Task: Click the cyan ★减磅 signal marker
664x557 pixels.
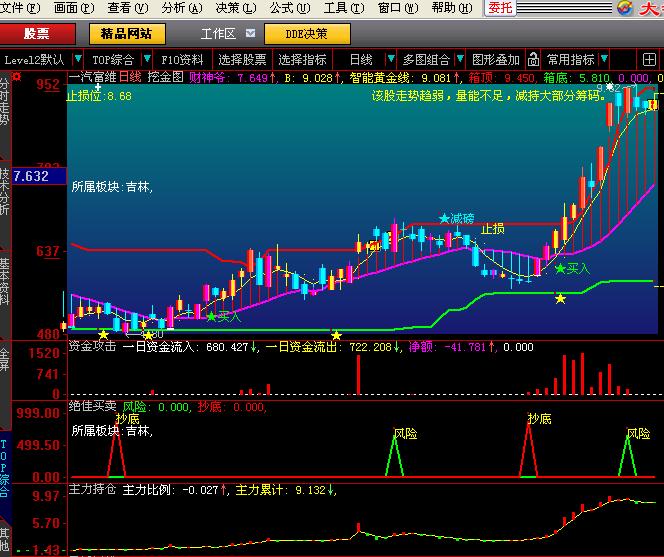Action: point(457,219)
